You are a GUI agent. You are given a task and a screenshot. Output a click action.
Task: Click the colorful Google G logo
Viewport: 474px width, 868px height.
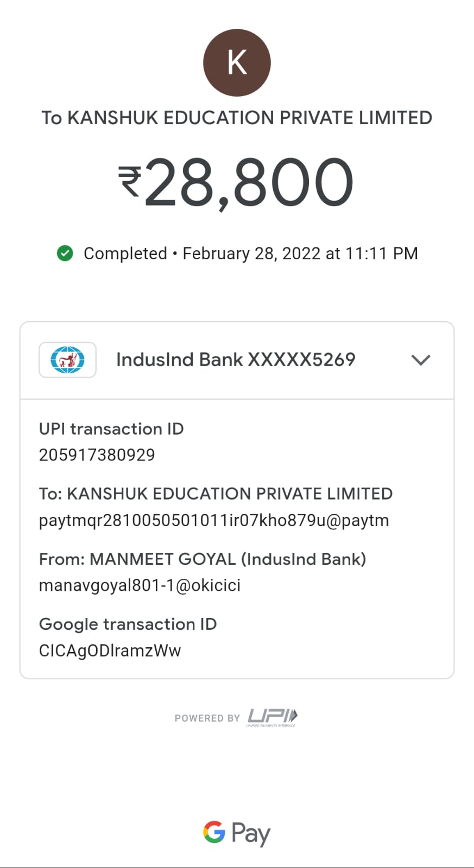click(x=214, y=832)
